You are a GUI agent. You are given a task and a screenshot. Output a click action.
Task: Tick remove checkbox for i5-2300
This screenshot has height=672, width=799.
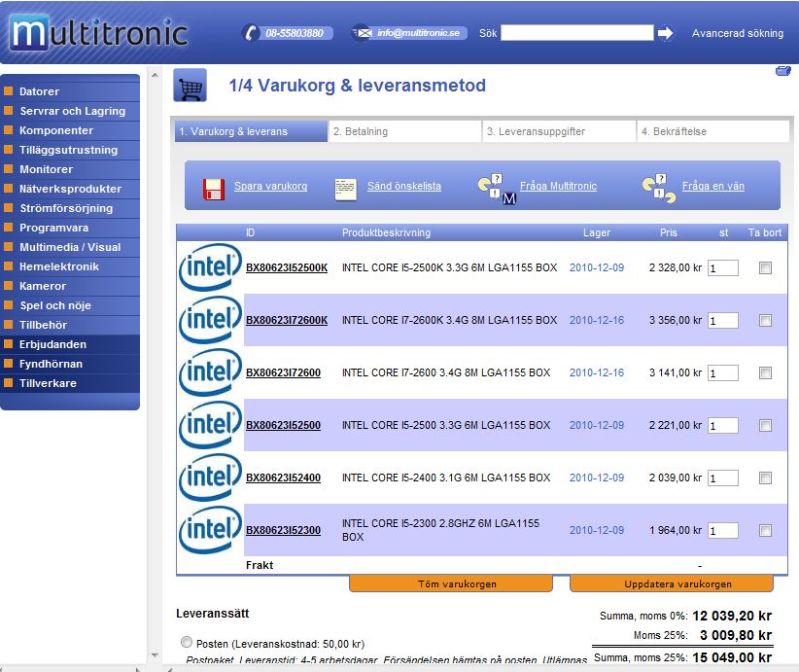click(765, 530)
